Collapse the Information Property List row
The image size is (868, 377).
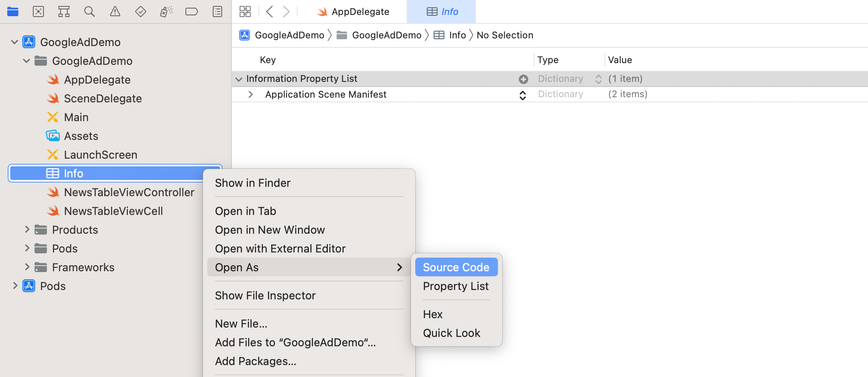pyautogui.click(x=239, y=79)
